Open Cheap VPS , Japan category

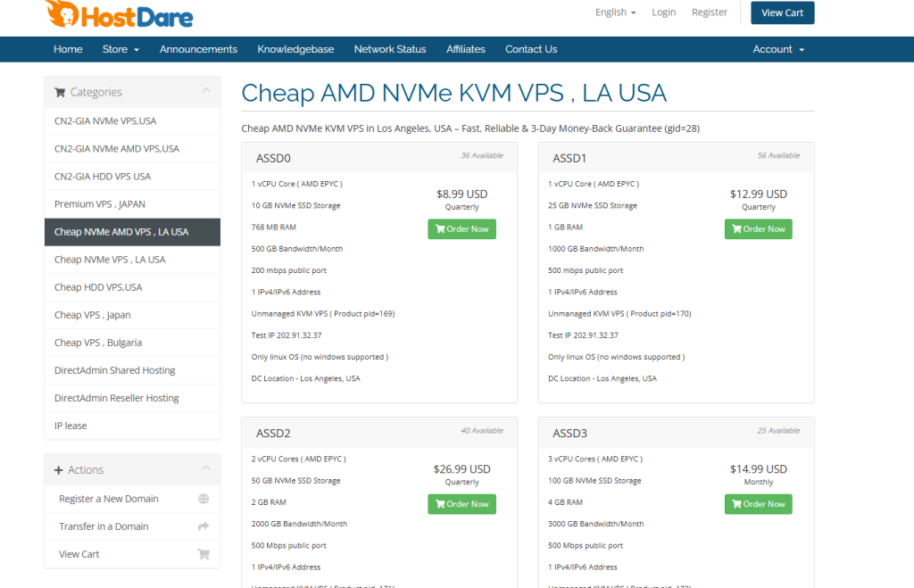coord(132,315)
